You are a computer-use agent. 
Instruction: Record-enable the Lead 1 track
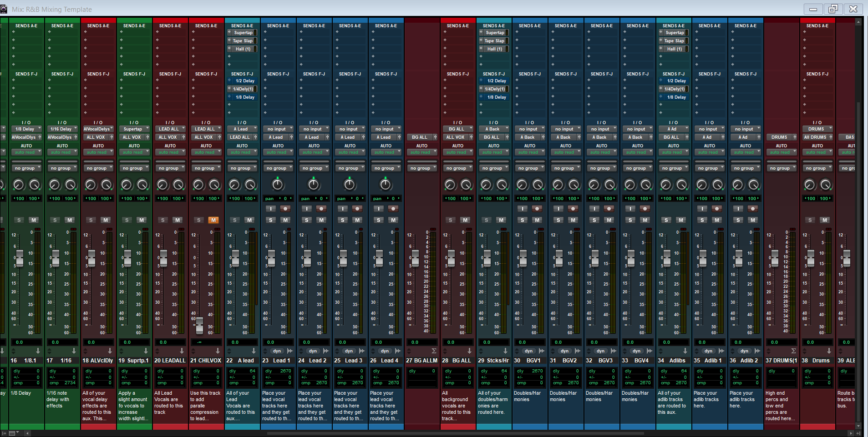click(x=285, y=209)
